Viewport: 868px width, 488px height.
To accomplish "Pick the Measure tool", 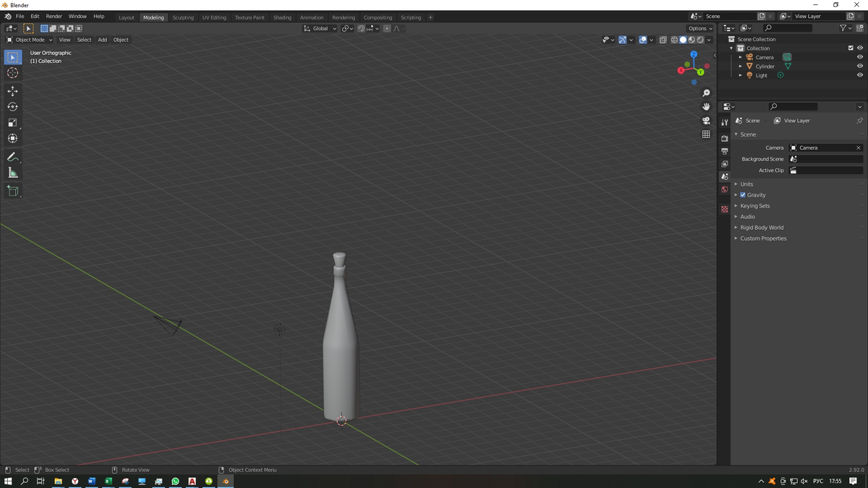I will click(x=13, y=173).
